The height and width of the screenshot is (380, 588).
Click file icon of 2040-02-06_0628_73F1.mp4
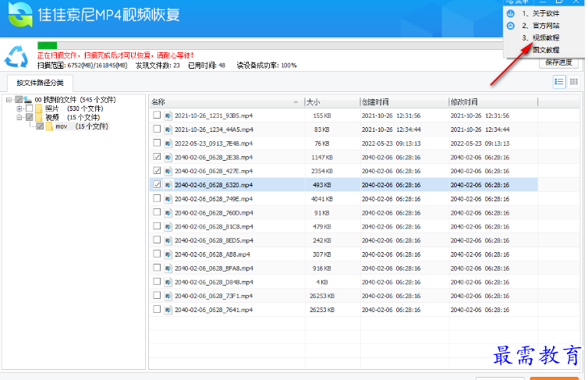[168, 296]
